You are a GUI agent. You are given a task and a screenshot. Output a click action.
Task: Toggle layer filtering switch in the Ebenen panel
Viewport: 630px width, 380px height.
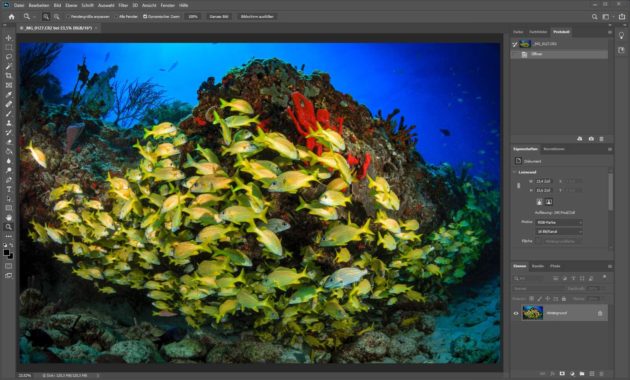604,277
